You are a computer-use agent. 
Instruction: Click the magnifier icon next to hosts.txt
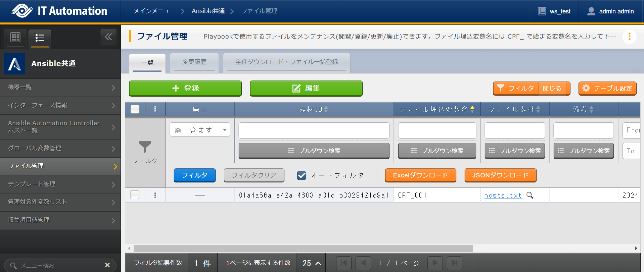(530, 195)
